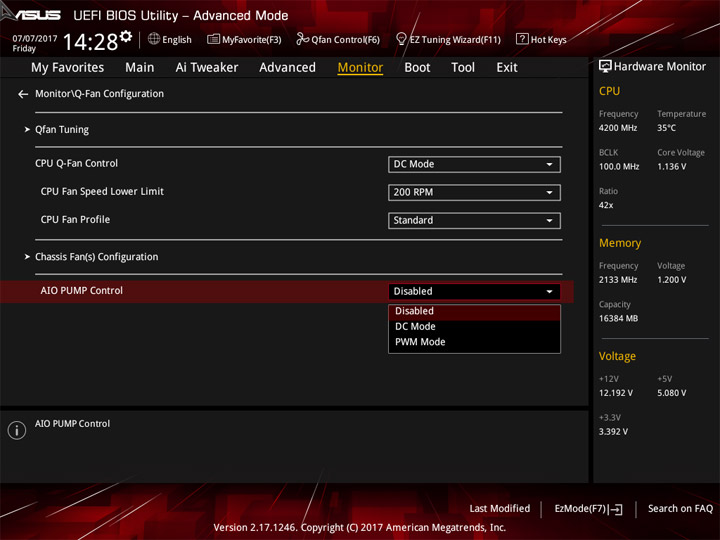Click the 14:28 clock time
This screenshot has height=540, width=720.
pyautogui.click(x=90, y=42)
